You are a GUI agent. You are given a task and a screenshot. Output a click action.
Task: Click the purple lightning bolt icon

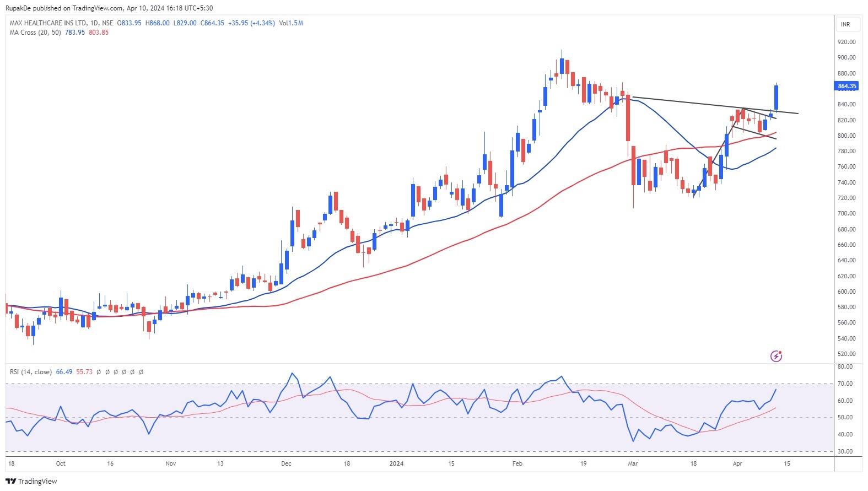776,356
